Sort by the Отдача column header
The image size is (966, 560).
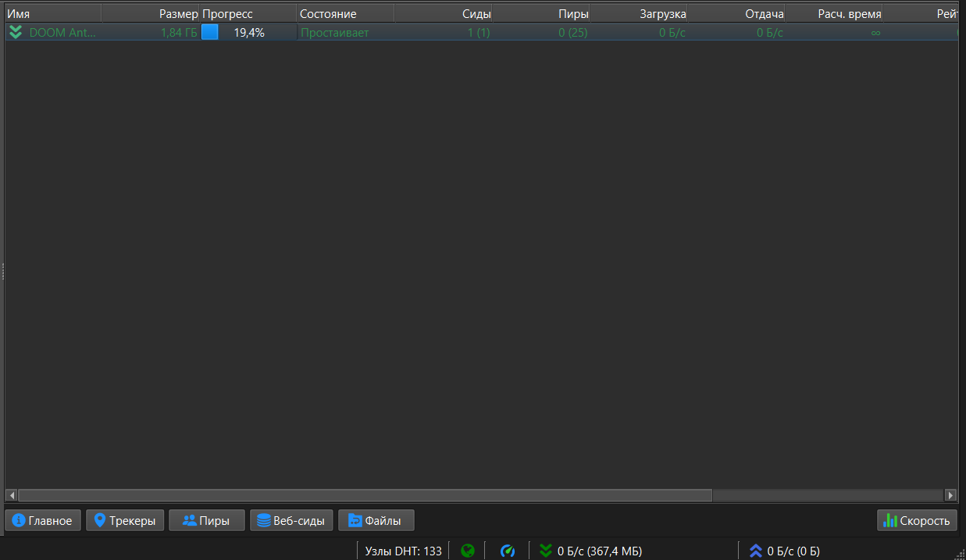pyautogui.click(x=736, y=14)
